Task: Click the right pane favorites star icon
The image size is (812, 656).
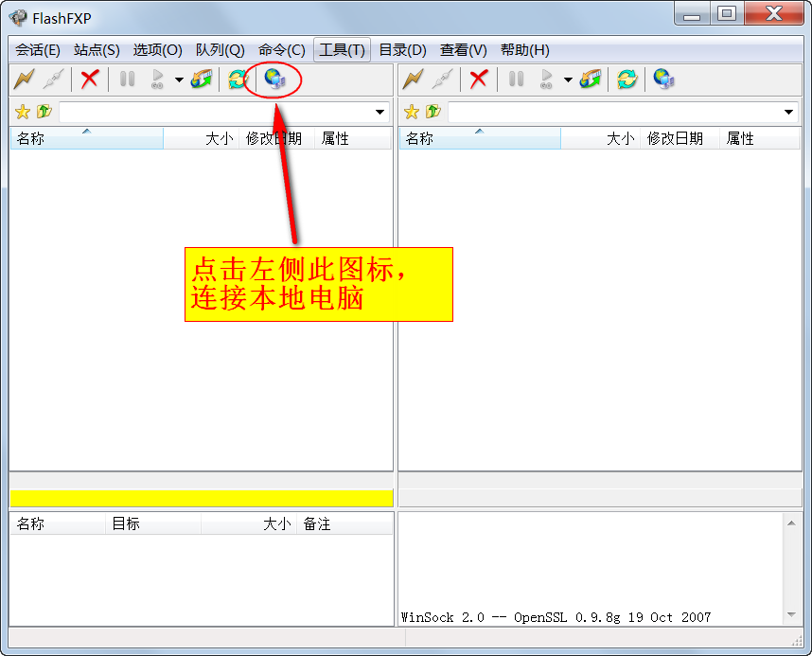Action: (412, 112)
